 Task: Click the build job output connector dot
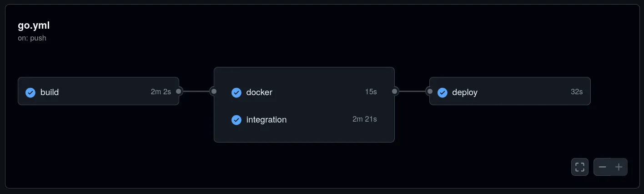[179, 92]
